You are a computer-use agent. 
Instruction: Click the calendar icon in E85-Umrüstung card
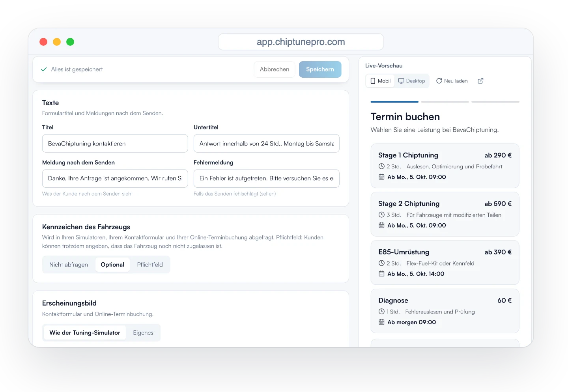[x=381, y=274]
